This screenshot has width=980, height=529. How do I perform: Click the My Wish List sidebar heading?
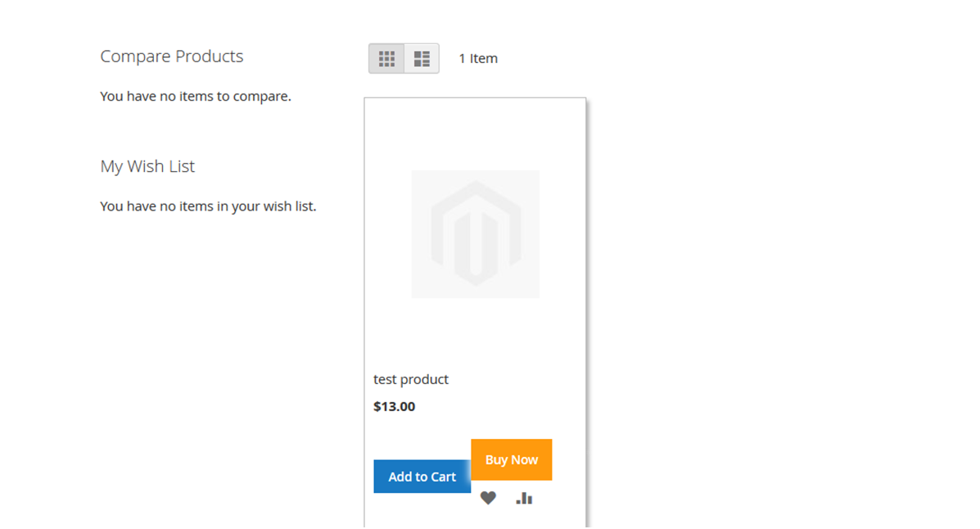pos(147,166)
